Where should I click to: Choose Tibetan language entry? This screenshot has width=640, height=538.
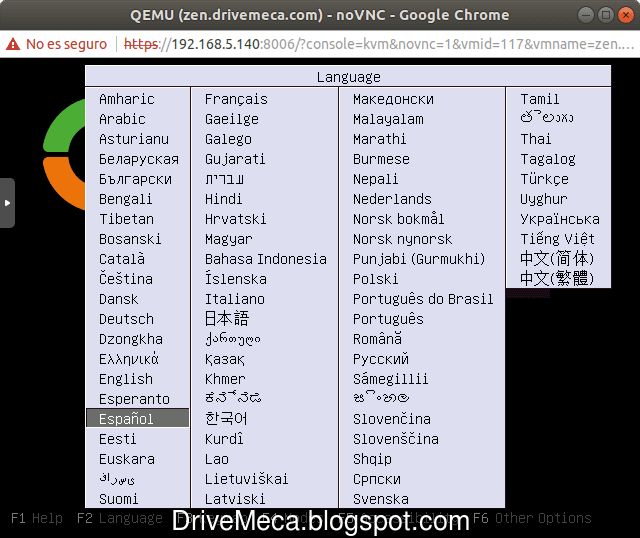click(x=127, y=219)
